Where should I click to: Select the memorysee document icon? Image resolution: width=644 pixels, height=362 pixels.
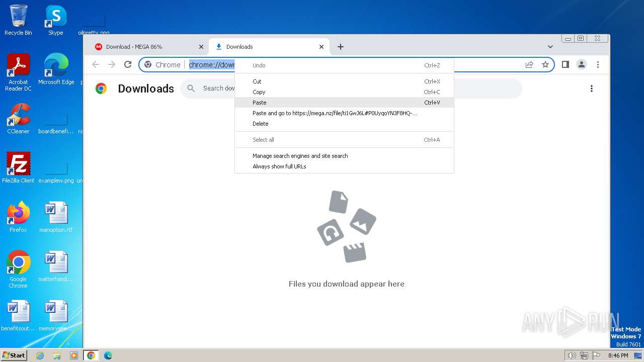click(x=56, y=316)
